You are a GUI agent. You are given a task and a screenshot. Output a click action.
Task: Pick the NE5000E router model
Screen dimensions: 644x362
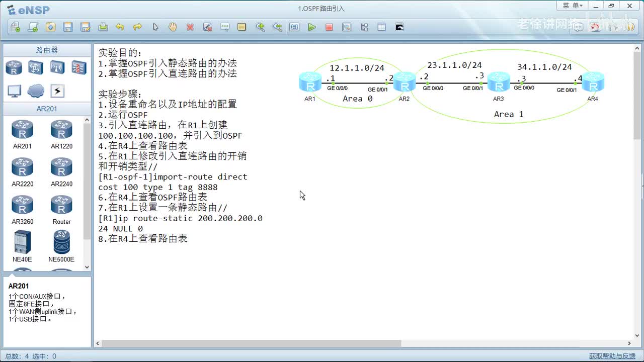point(61,246)
